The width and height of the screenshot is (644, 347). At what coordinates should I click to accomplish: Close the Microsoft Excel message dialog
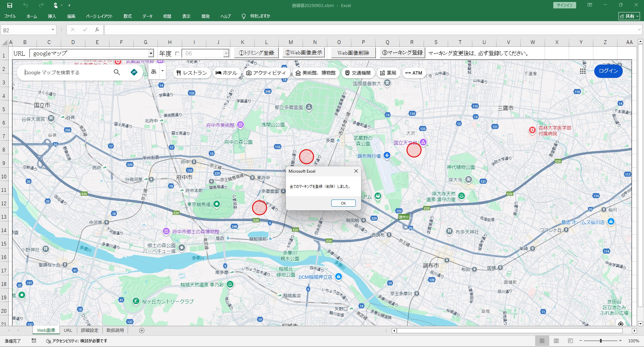coord(356,171)
